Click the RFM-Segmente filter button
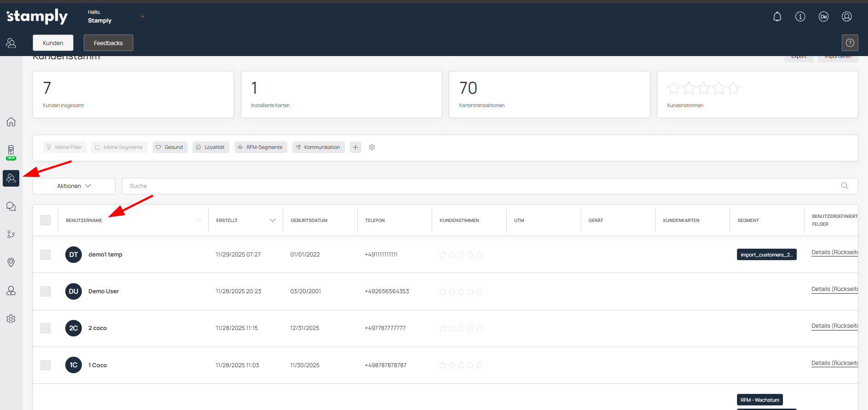The height and width of the screenshot is (410, 868). tap(261, 148)
